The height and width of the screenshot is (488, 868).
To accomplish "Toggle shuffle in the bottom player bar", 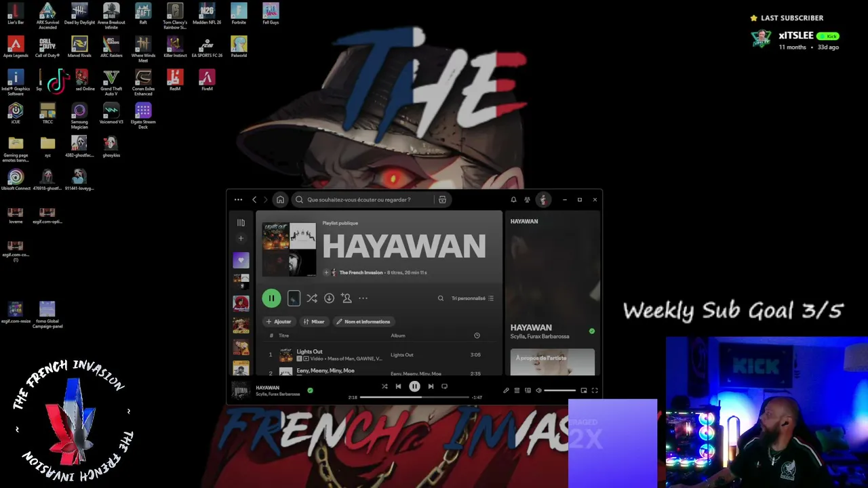I will point(384,386).
